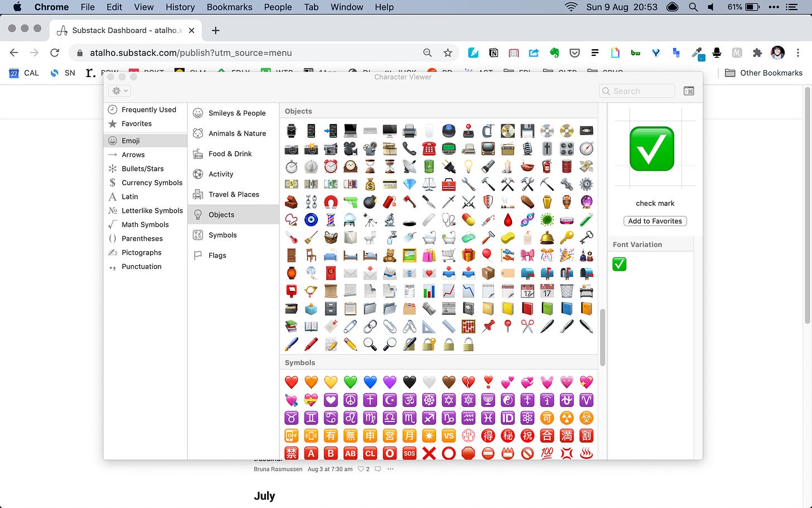The width and height of the screenshot is (812, 508).
Task: Open the Bookmarks menu
Action: (x=229, y=7)
